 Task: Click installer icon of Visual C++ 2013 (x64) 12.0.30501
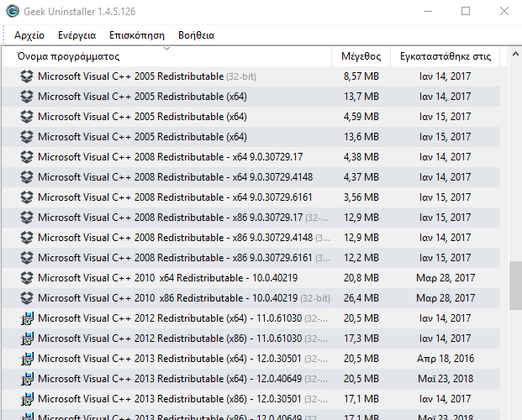pyautogui.click(x=27, y=359)
